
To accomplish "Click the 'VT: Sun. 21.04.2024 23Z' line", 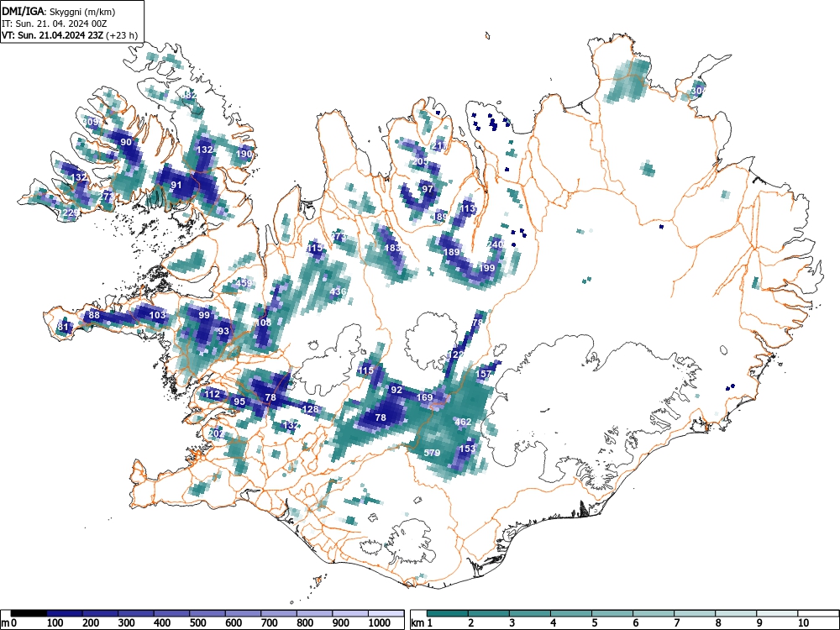I will click(53, 36).
